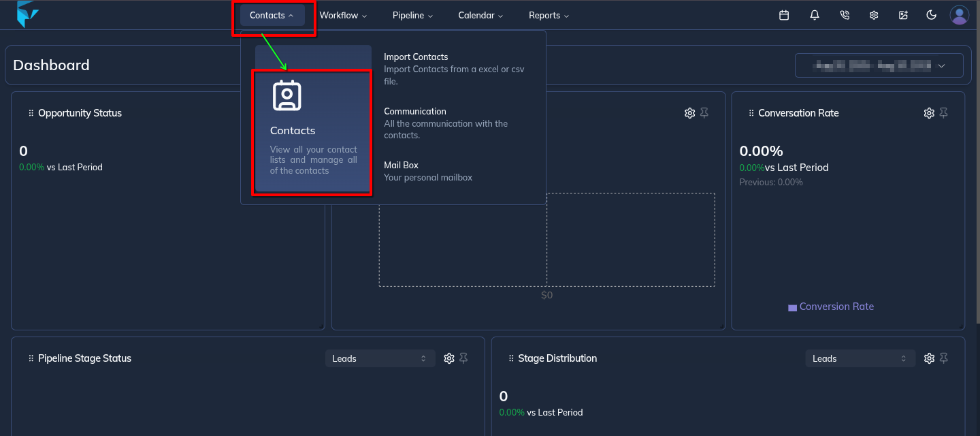Expand the Workflow dropdown menu

point(343,15)
